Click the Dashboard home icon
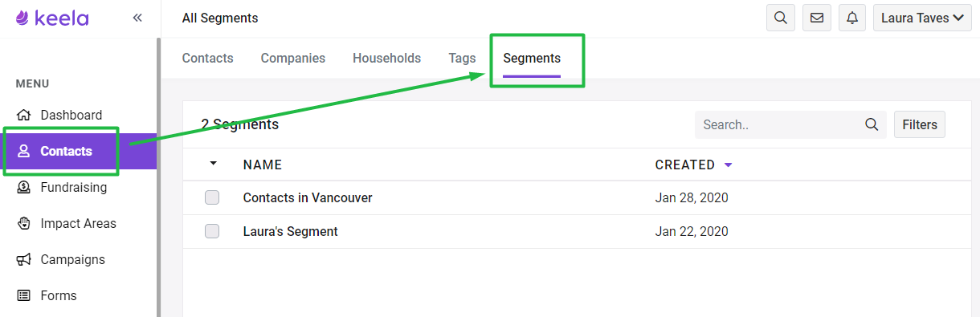 (24, 115)
